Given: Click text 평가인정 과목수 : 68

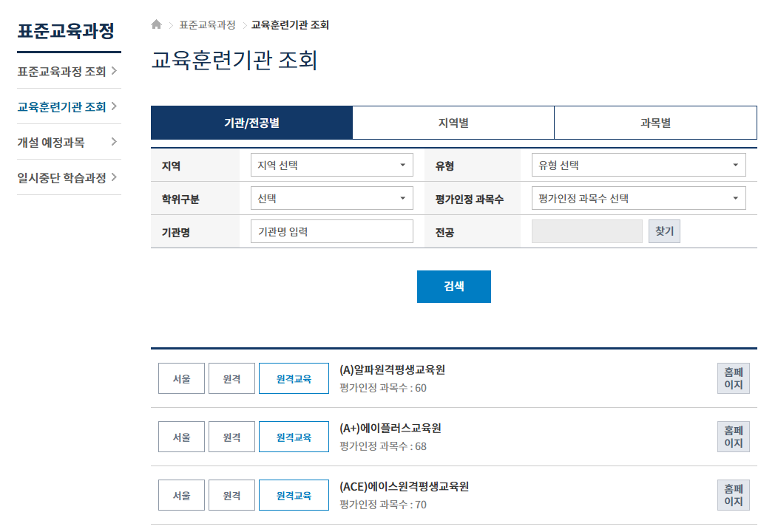Looking at the screenshot, I should tap(383, 446).
